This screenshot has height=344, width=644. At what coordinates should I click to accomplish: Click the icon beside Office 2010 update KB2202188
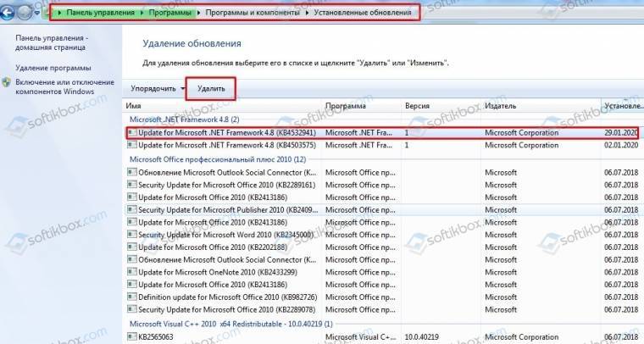[x=132, y=247]
